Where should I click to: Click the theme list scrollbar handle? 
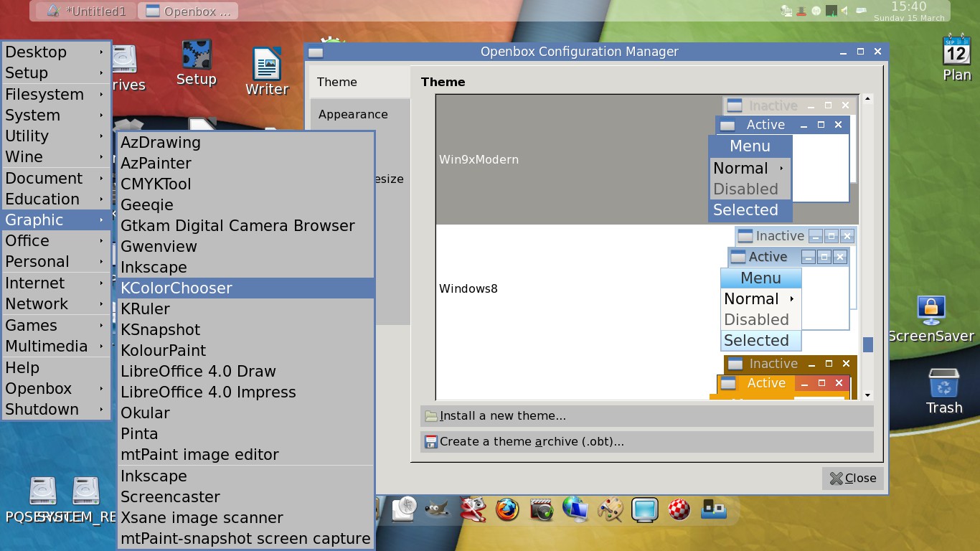pos(868,344)
